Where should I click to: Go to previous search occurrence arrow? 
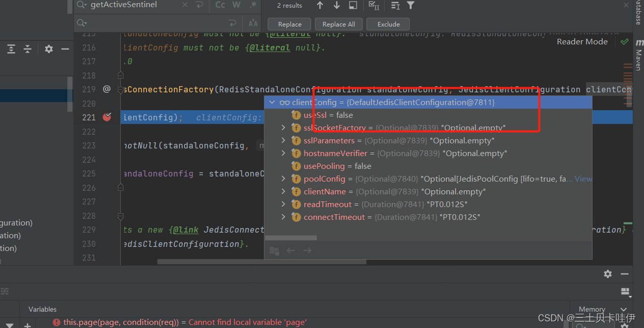pyautogui.click(x=320, y=5)
